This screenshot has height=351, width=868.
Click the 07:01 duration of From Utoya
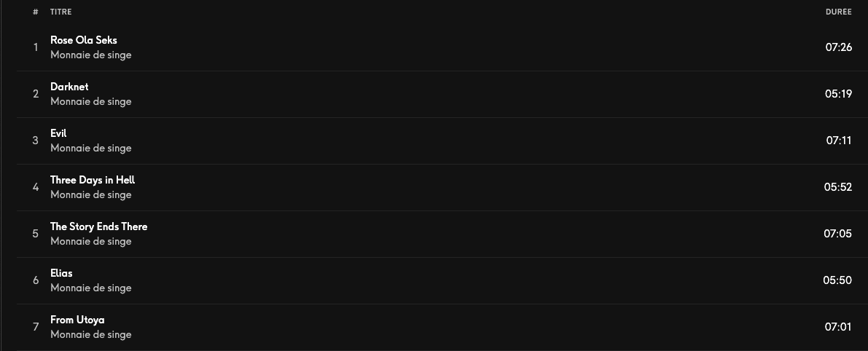point(838,327)
